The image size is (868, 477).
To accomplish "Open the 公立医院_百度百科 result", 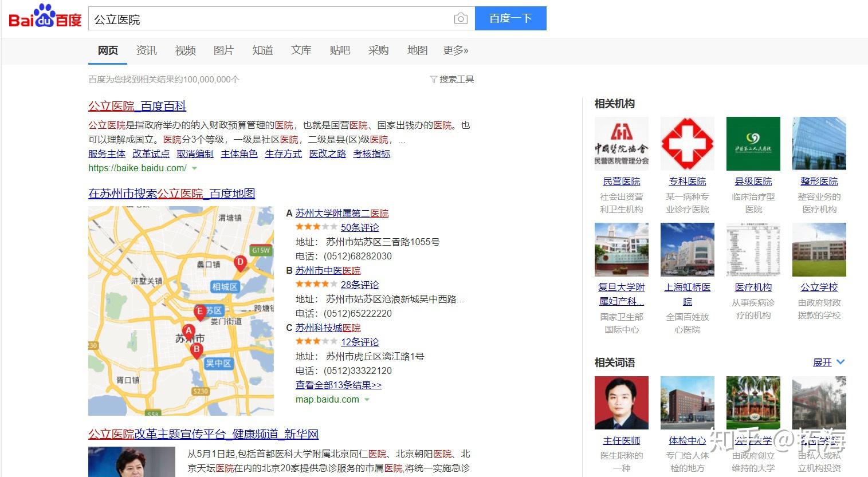I will pos(138,106).
